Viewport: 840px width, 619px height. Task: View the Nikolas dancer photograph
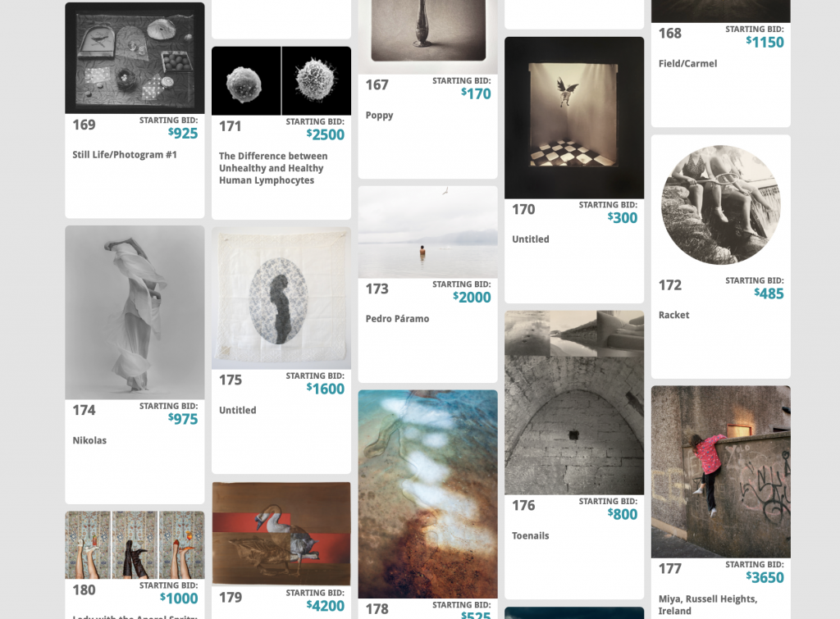coord(135,312)
